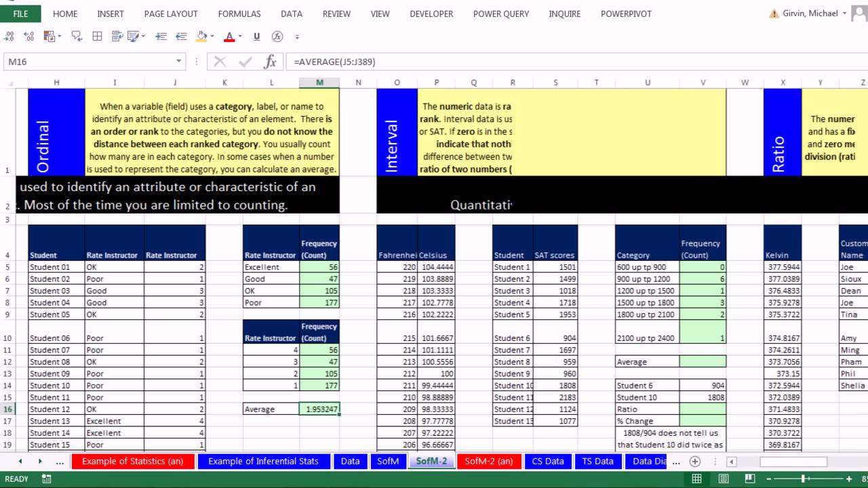
Task: Click the Decrease Indent icon
Action: tap(181, 37)
